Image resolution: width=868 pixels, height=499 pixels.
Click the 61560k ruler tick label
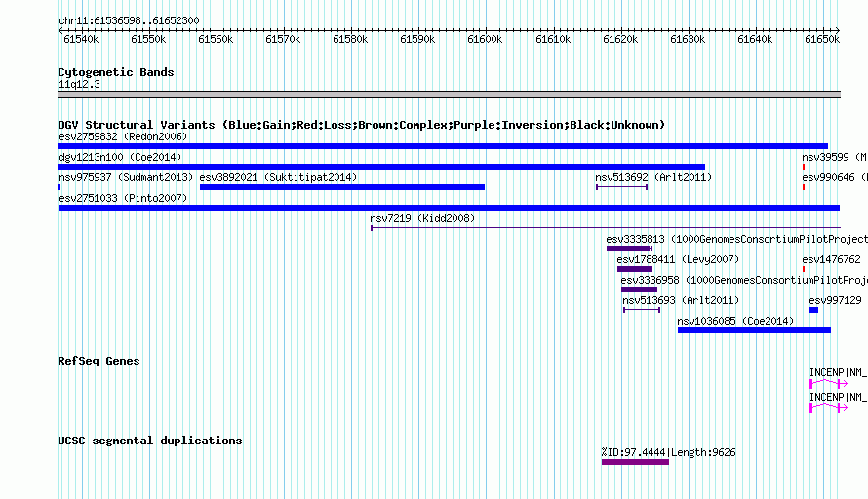pyautogui.click(x=216, y=39)
